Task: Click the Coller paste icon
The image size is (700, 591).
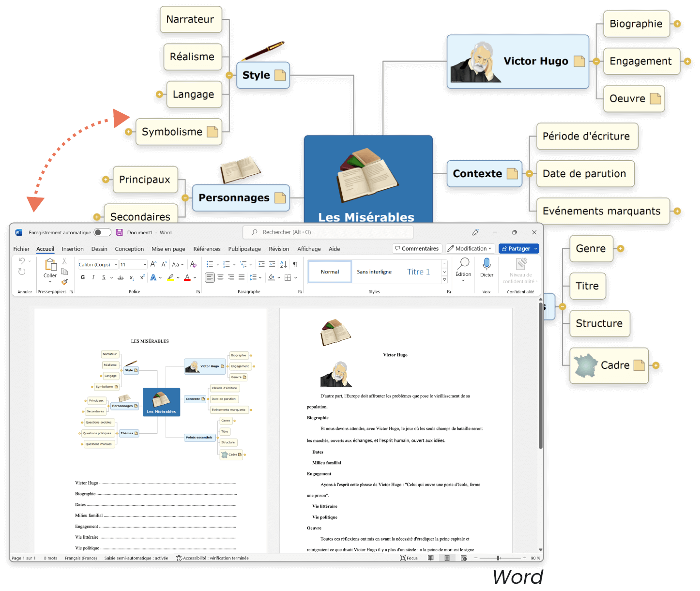Action: (50, 265)
